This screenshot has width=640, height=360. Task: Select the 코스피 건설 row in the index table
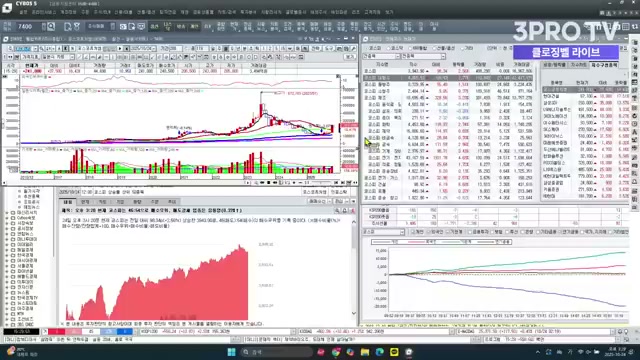click(448, 184)
